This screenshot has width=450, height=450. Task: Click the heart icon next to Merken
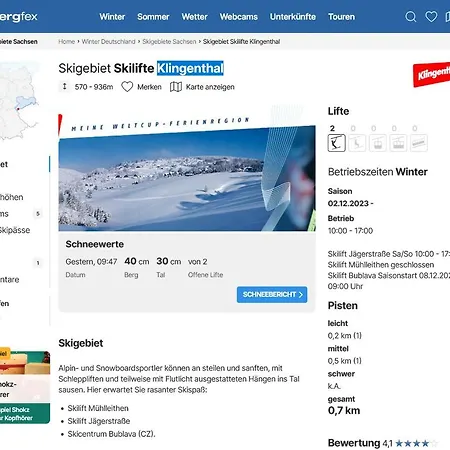[127, 87]
